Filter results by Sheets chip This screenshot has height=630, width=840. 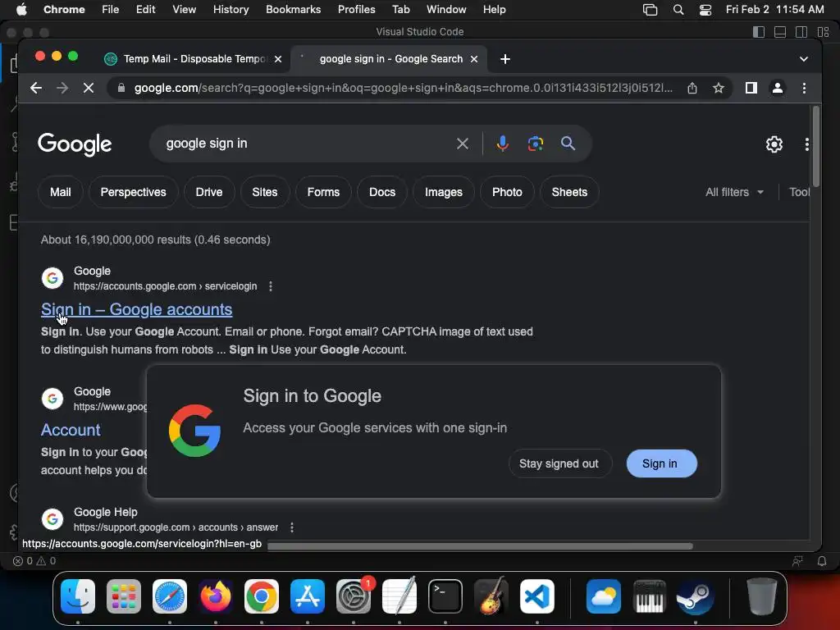coord(569,192)
